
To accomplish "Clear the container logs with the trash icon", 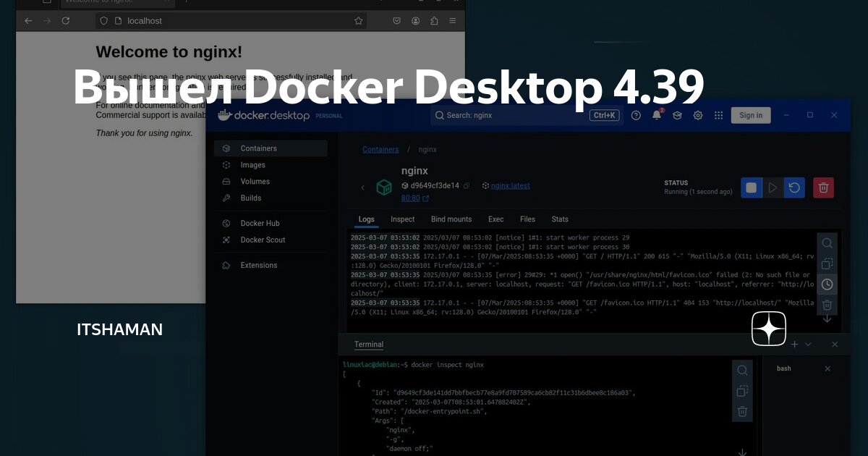I will pos(827,305).
